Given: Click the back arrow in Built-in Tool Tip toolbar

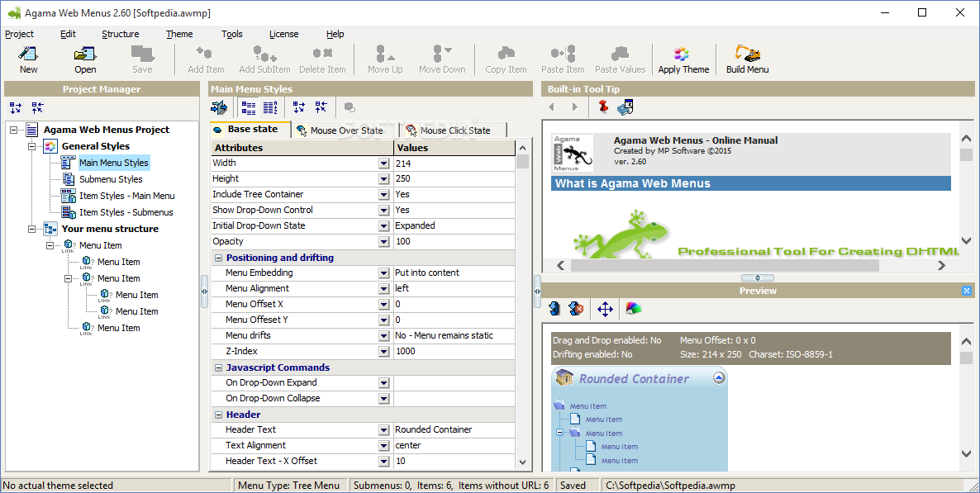Looking at the screenshot, I should (x=551, y=107).
